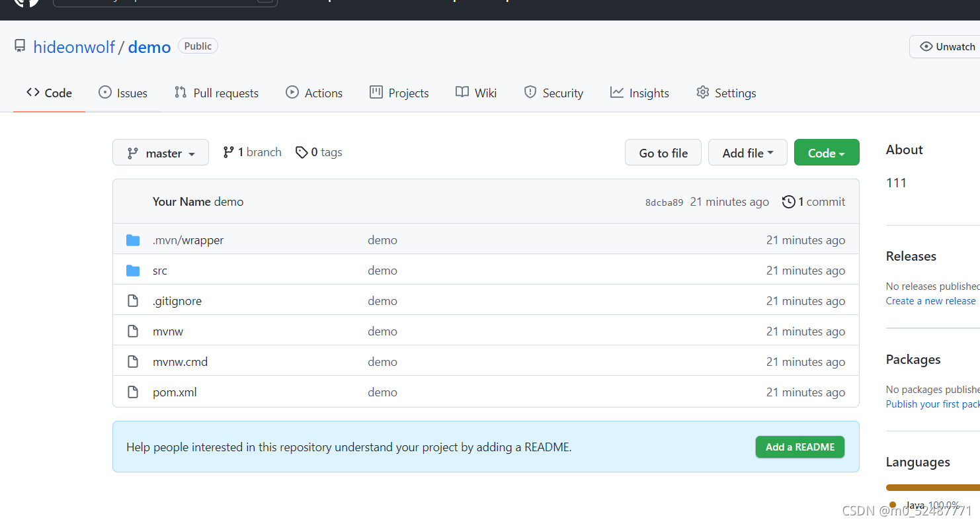This screenshot has width=980, height=524.
Task: Click the history clock icon by 1 commit
Action: tap(788, 202)
